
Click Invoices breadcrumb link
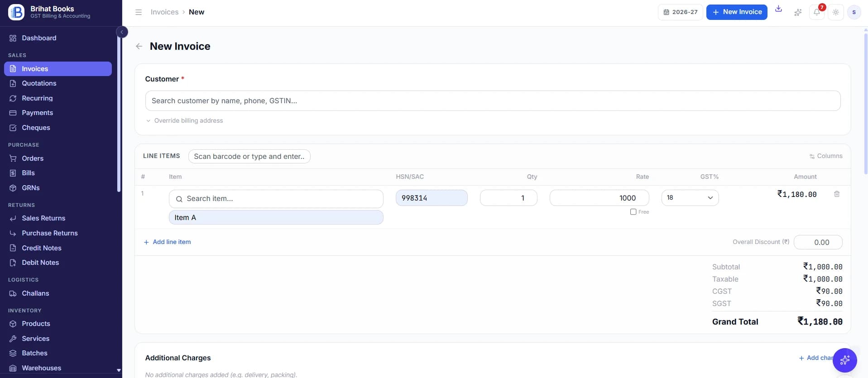[x=164, y=12]
